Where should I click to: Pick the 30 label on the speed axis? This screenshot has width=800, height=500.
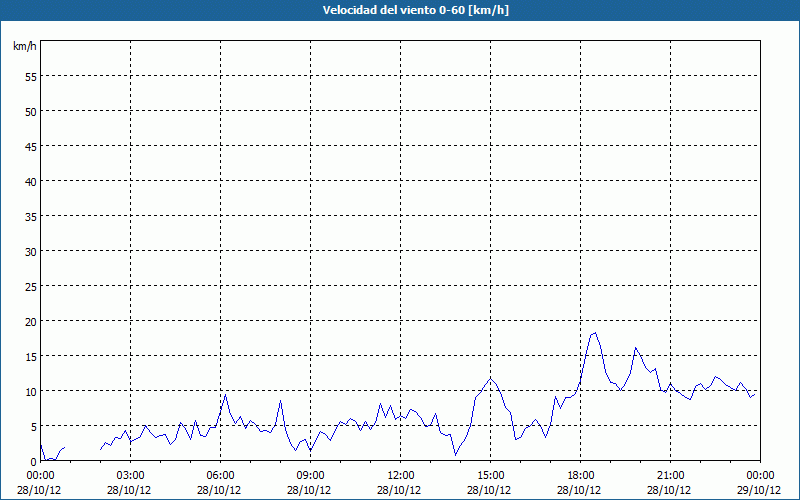click(31, 252)
